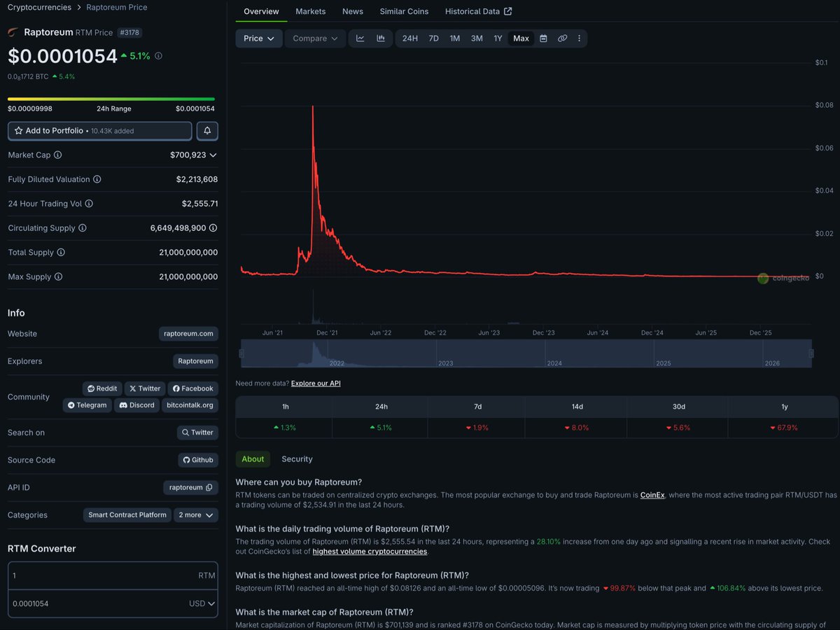Viewport: 840px width, 630px height.
Task: Follow the CoinEx exchange link
Action: click(x=652, y=495)
